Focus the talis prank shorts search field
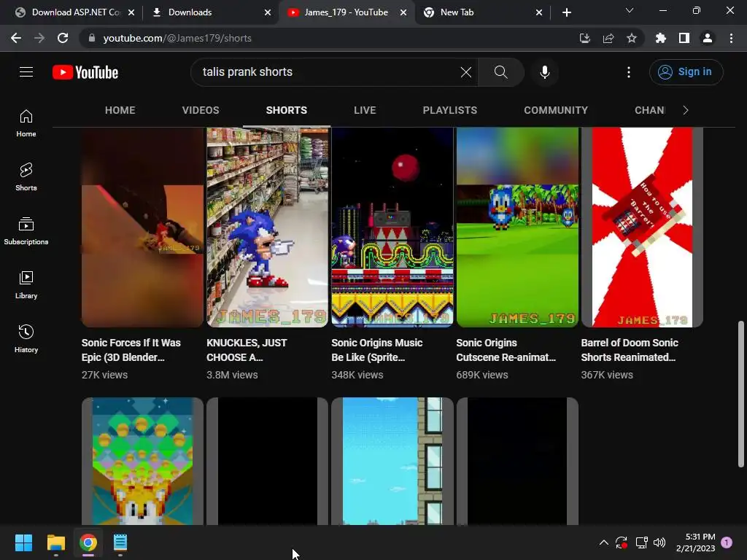The width and height of the screenshot is (747, 560). 328,72
